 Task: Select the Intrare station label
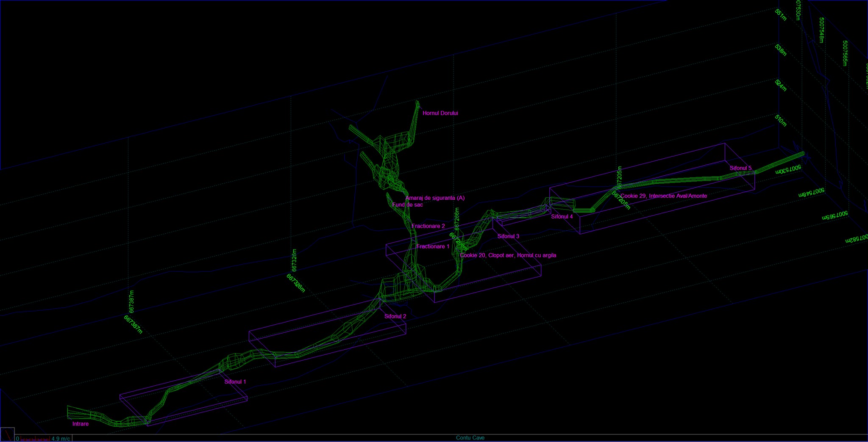point(81,424)
